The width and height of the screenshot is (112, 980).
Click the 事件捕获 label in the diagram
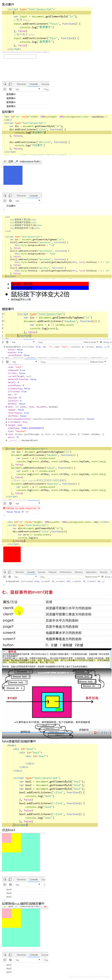12,698
